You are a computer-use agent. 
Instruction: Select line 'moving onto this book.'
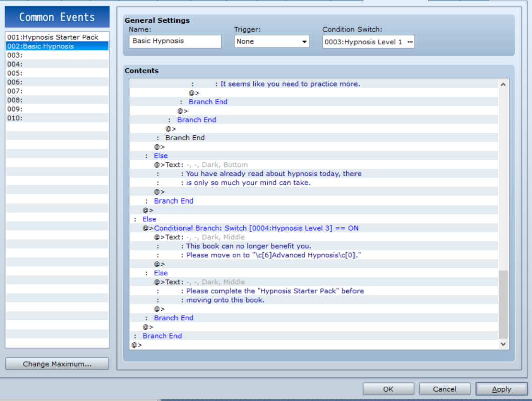point(314,300)
